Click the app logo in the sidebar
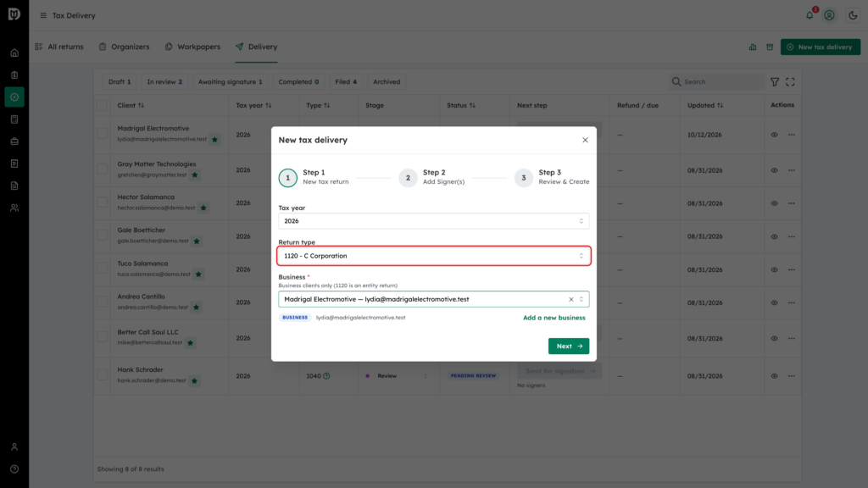 point(14,14)
